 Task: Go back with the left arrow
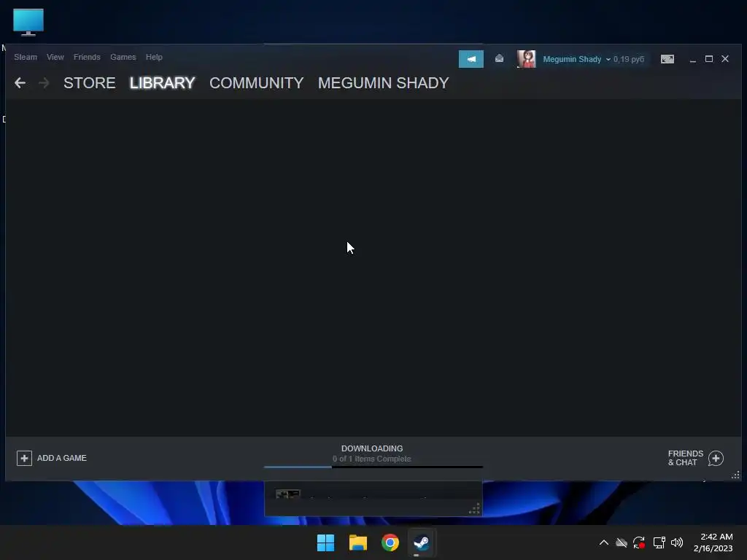(20, 83)
